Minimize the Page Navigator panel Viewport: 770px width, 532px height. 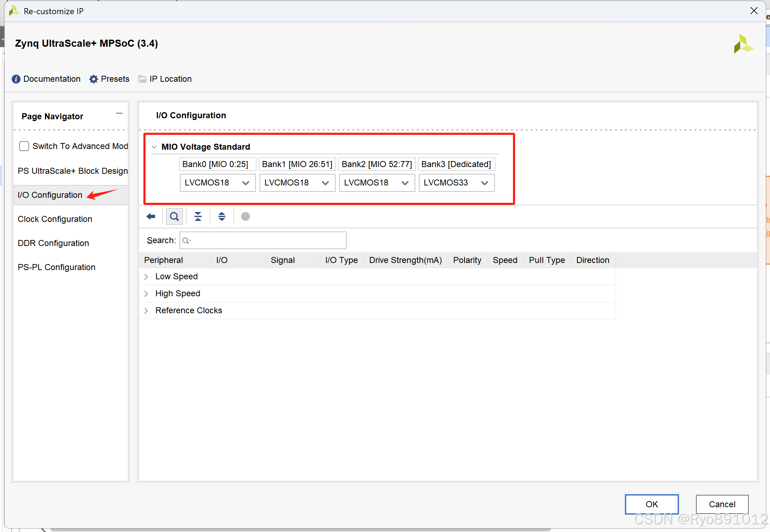click(119, 114)
